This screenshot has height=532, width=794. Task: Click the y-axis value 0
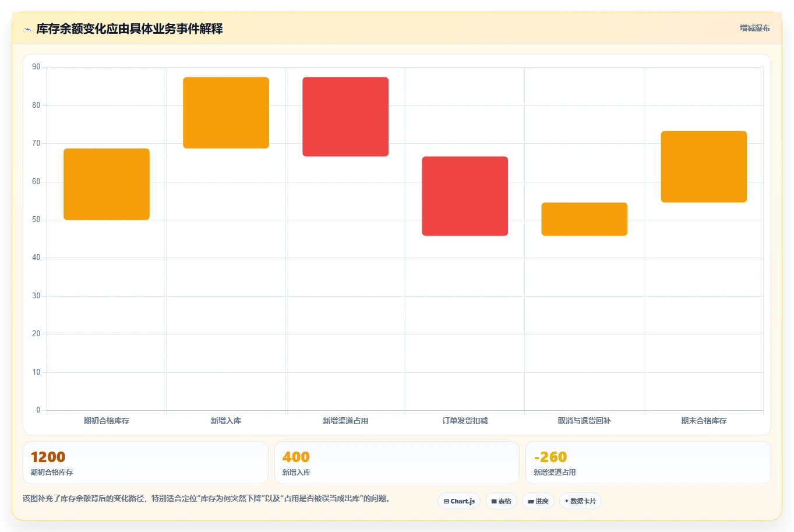(38, 410)
